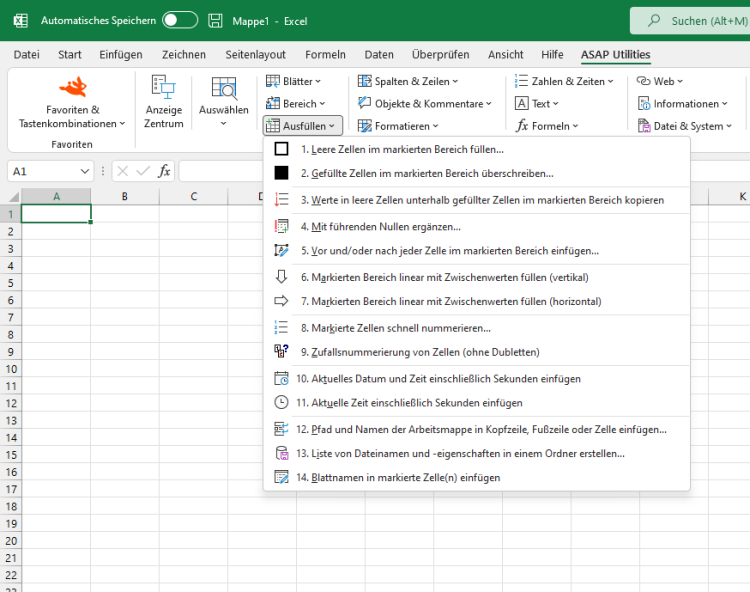This screenshot has height=592, width=750.
Task: Choose Markierte Zellen schnell nummerieren
Action: (x=476, y=328)
